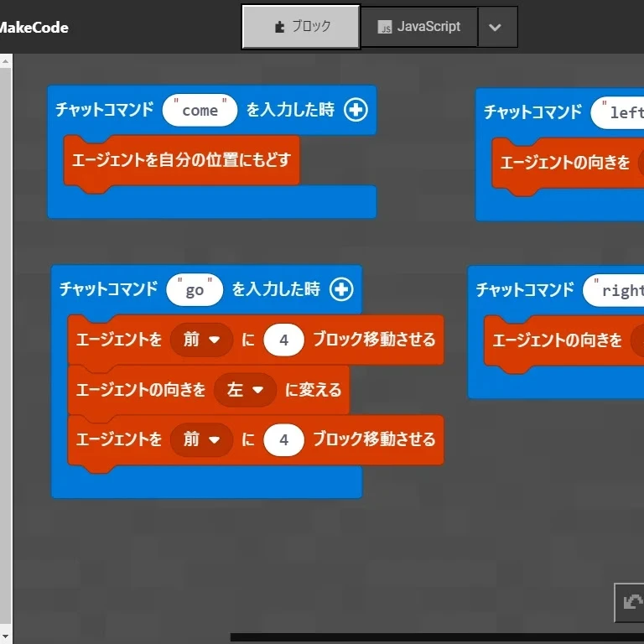Edit the "left" chat command text field
Image resolution: width=644 pixels, height=644 pixels.
coord(617,112)
